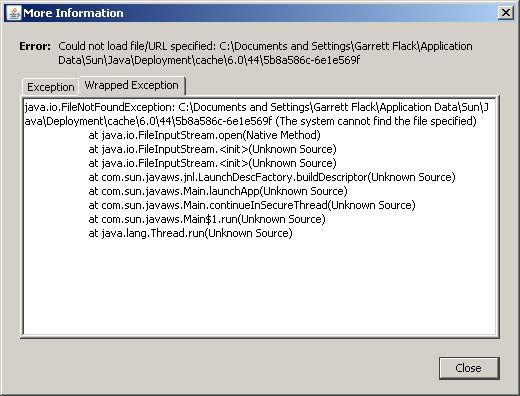Close the More Information dialog with X
520x396 pixels.
[505, 13]
